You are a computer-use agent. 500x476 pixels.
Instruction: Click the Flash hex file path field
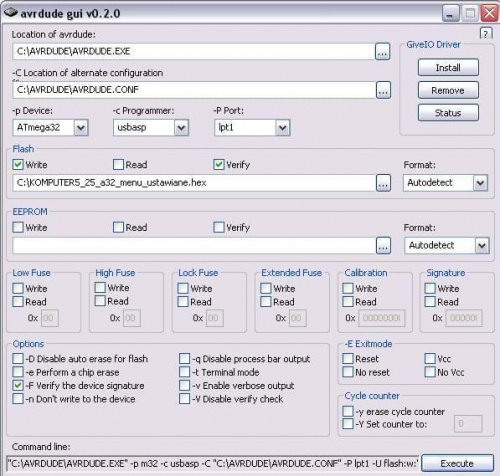point(194,183)
